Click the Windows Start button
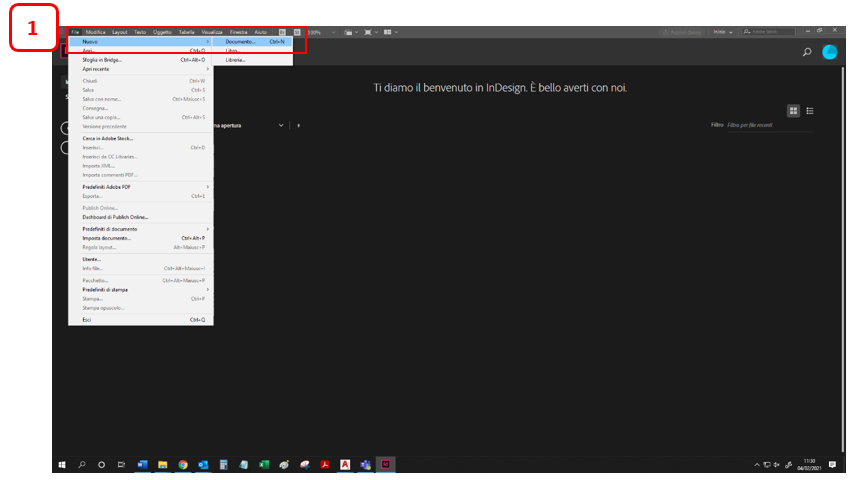 62,465
